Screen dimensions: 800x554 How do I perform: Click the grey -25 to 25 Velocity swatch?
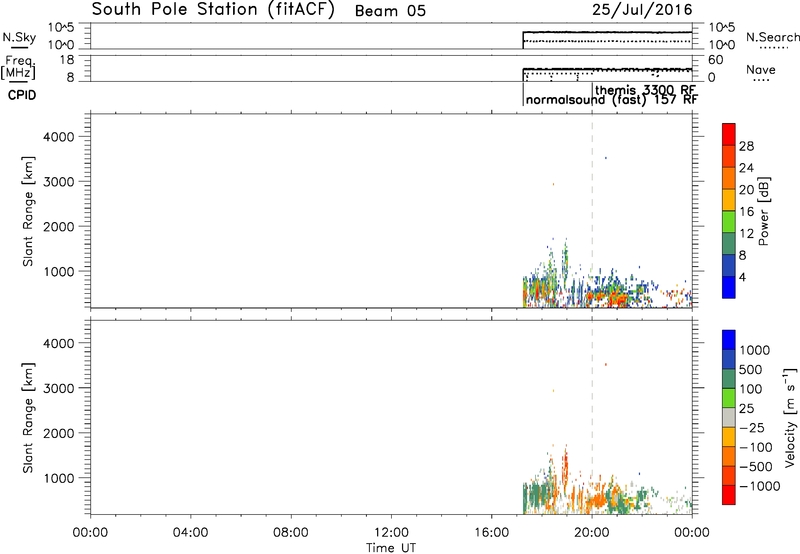[729, 418]
